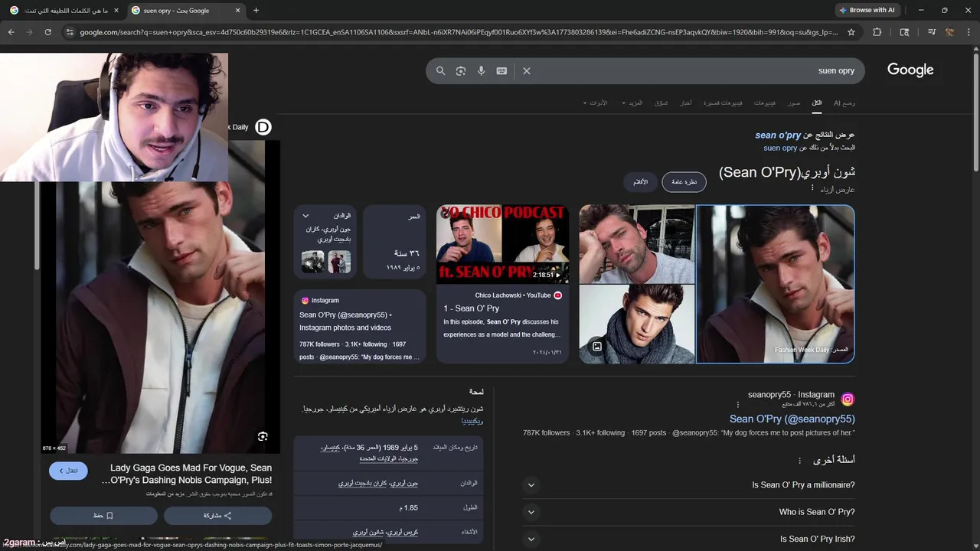Viewport: 980px width, 551px height.
Task: Open the on-screen keyboard input tool
Action: pyautogui.click(x=501, y=70)
